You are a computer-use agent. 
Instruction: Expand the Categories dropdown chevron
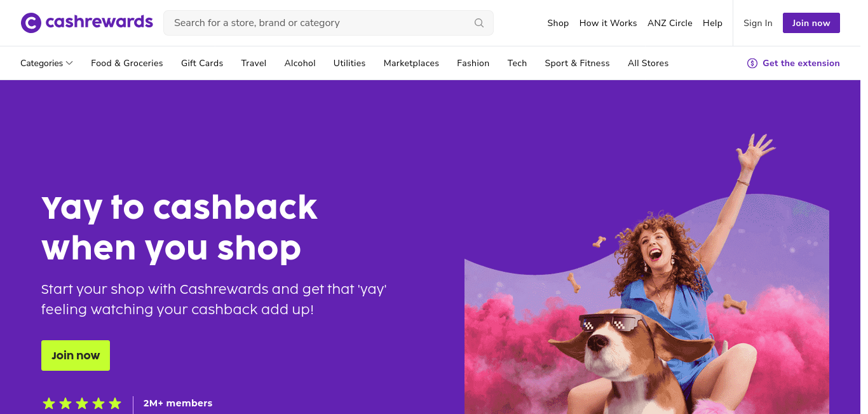pyautogui.click(x=69, y=63)
